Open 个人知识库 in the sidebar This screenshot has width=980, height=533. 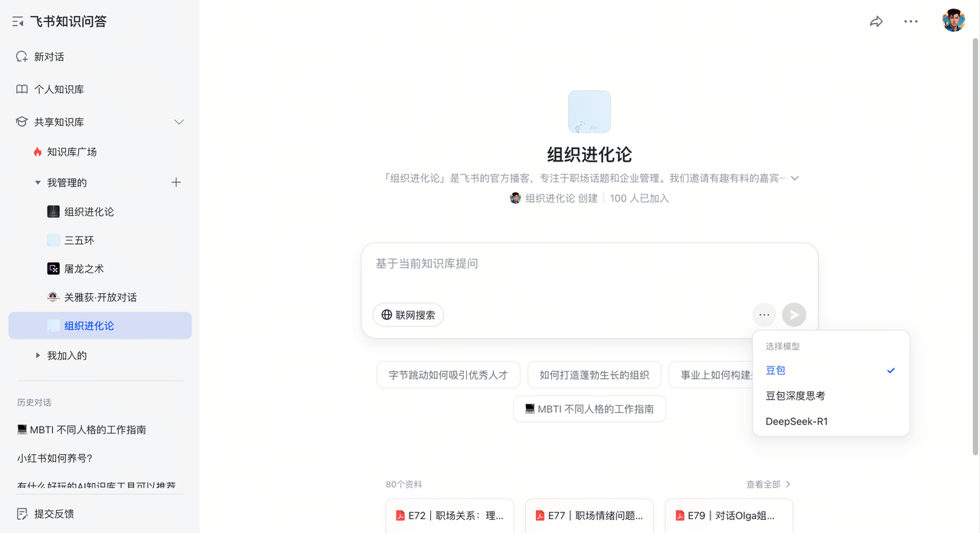click(x=59, y=90)
